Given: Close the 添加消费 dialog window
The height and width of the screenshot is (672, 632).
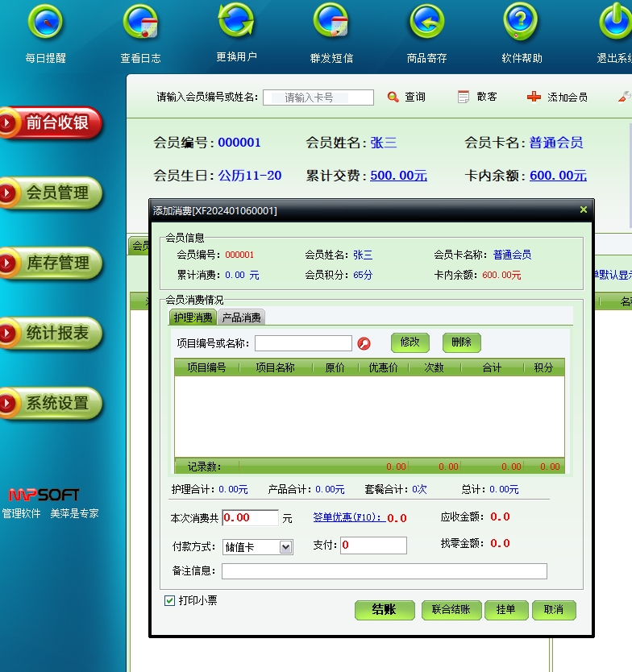Looking at the screenshot, I should pos(584,209).
